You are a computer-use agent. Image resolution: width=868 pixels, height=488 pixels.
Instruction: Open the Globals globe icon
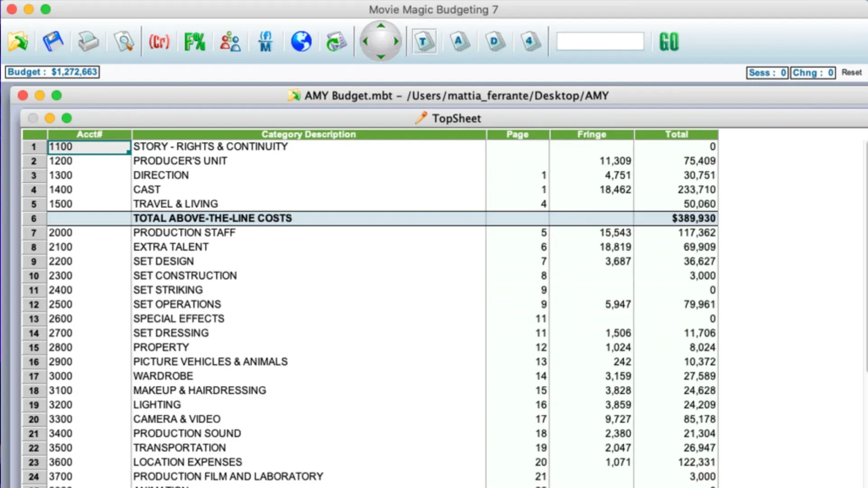coord(301,42)
